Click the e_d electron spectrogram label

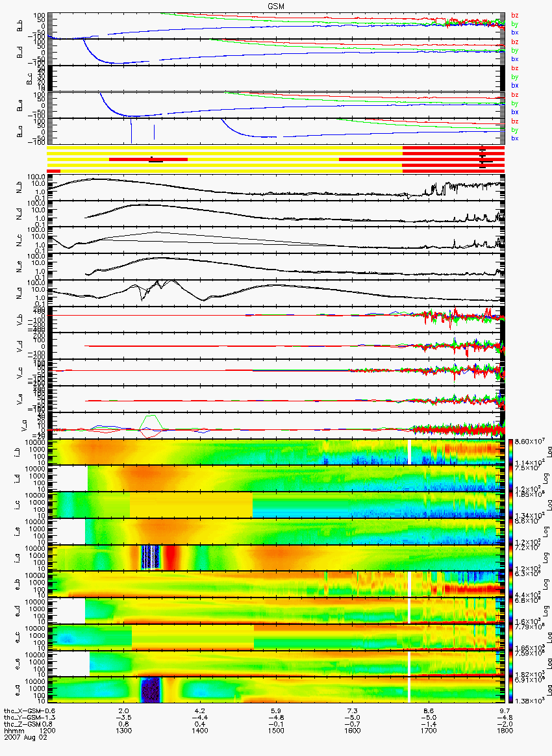coord(18,611)
